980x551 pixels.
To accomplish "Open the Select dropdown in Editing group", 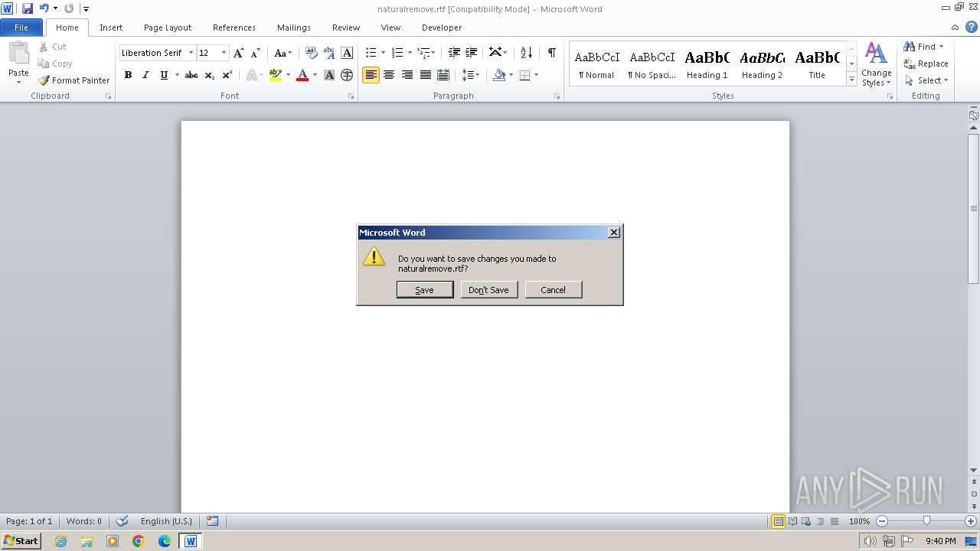I will (926, 80).
